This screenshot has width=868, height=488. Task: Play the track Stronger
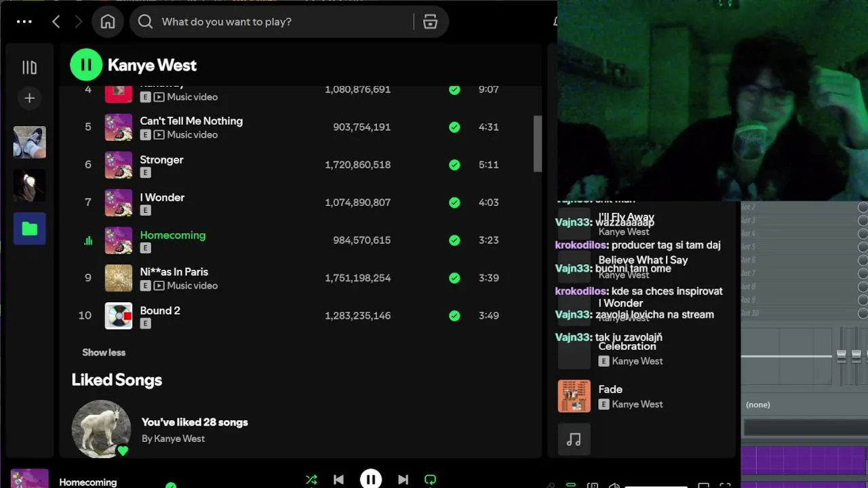point(161,160)
